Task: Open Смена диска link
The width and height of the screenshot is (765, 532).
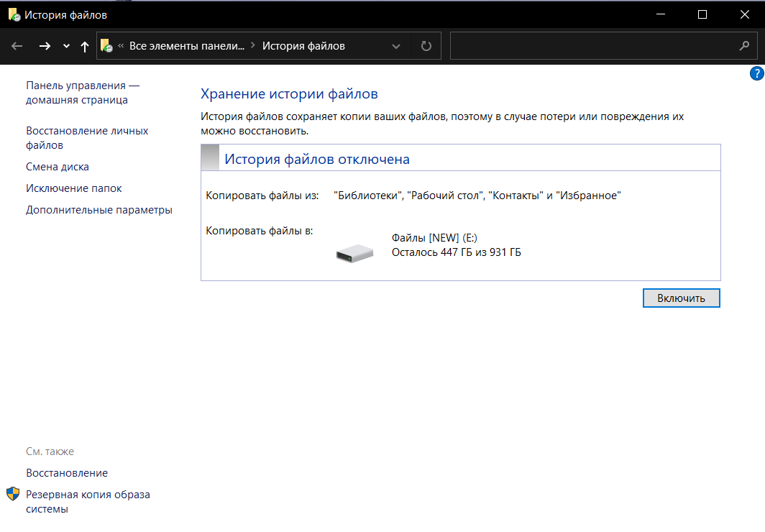Action: pos(58,167)
